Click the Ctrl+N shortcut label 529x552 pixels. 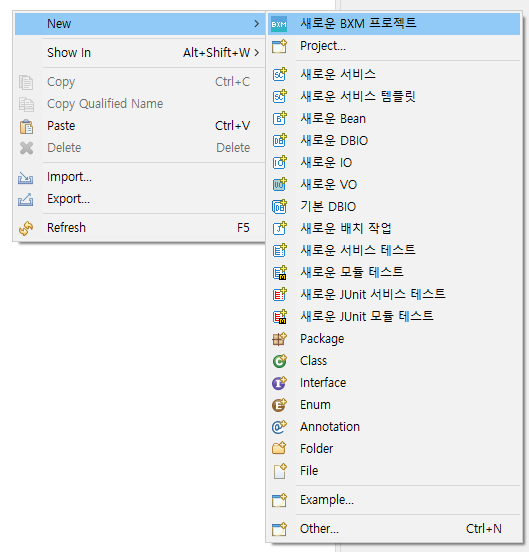[484, 529]
